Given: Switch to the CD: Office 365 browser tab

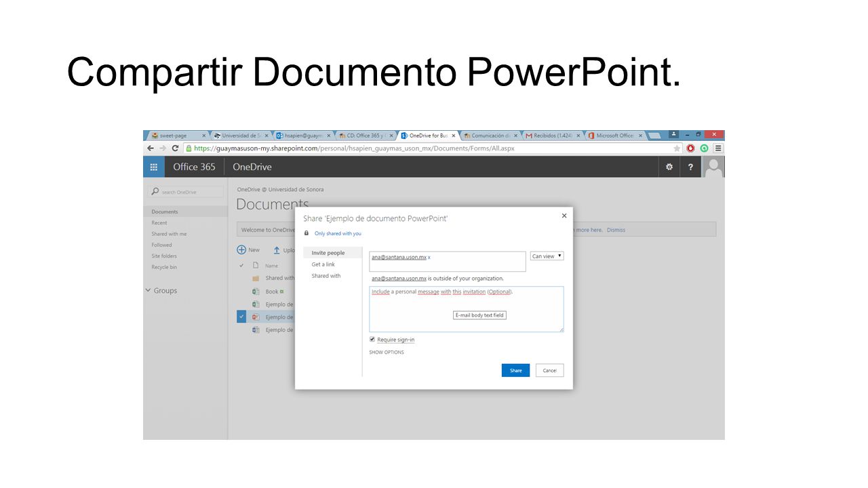Looking at the screenshot, I should (366, 136).
